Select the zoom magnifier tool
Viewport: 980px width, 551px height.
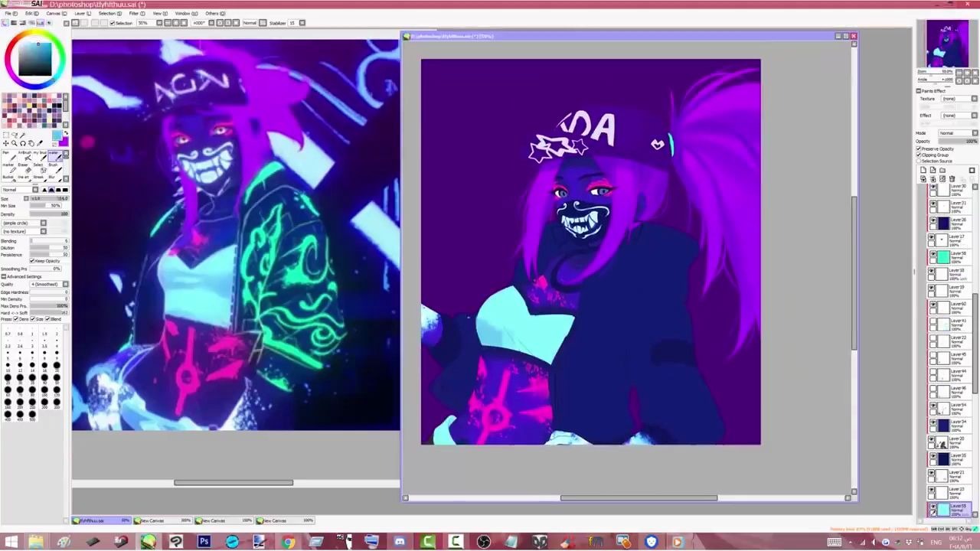tap(15, 143)
